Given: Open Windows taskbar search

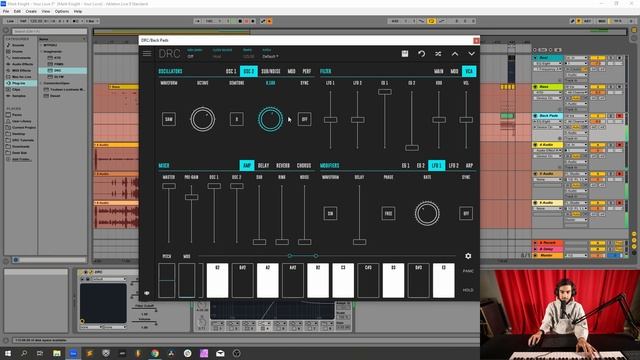Looking at the screenshot, I should pyautogui.click(x=24, y=353).
